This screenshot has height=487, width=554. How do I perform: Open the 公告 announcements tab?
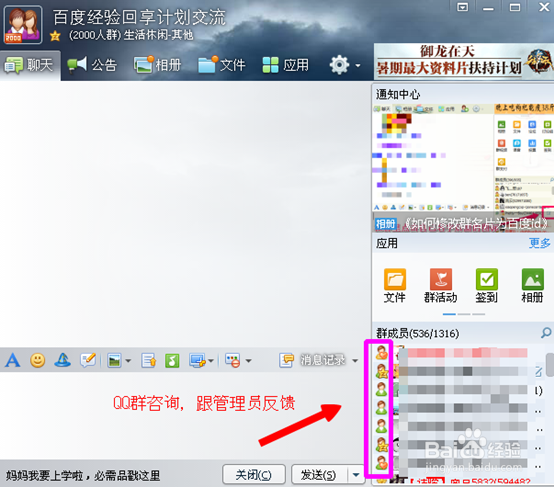(x=92, y=65)
